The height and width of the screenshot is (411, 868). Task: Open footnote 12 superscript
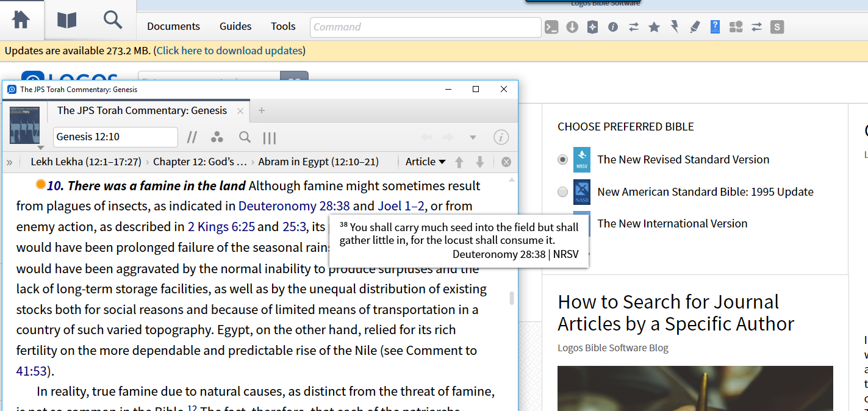[192, 408]
